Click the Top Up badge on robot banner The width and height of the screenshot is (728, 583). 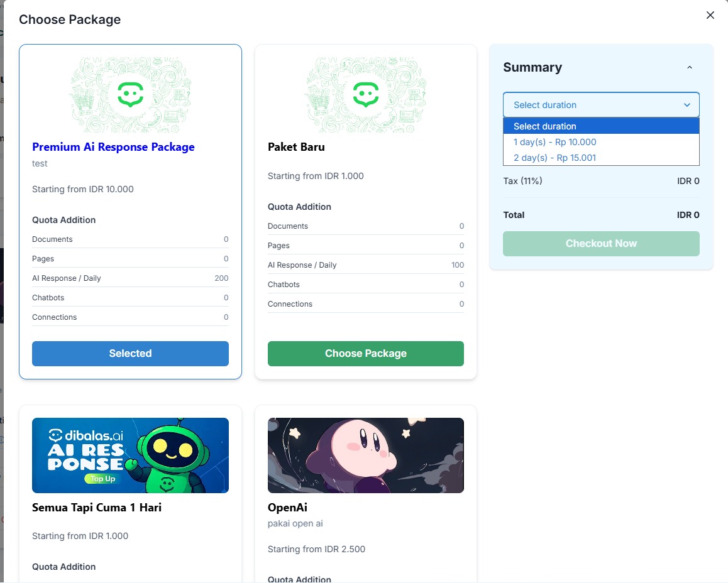(102, 479)
